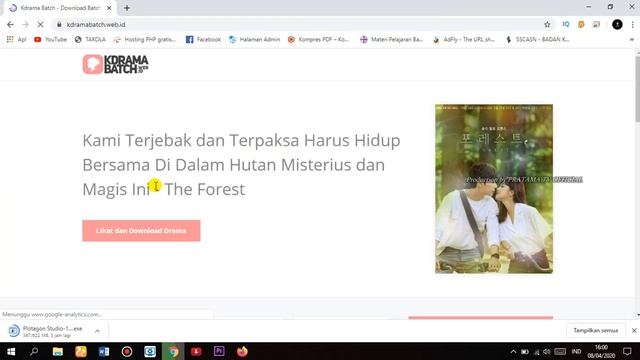Open the red circle recorder app on taskbar

tap(127, 351)
